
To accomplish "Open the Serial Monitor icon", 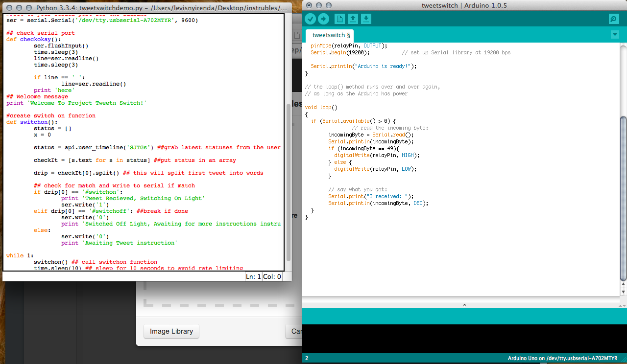I will (x=614, y=19).
